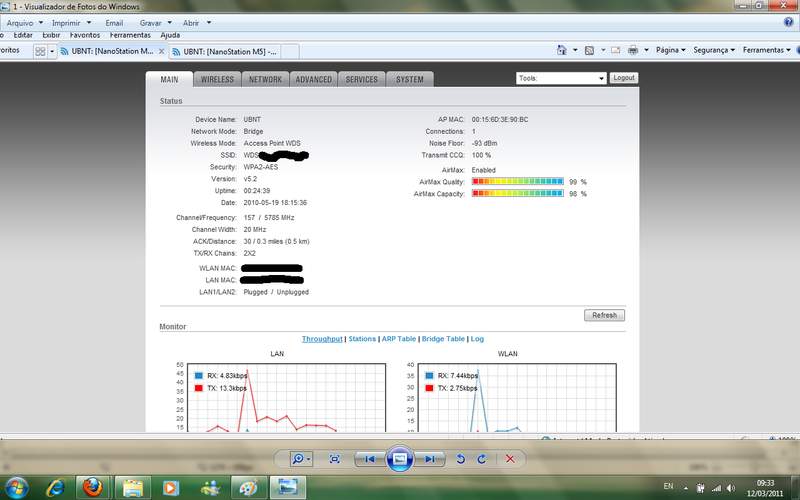Open the Gravar dropdown menu

(156, 23)
